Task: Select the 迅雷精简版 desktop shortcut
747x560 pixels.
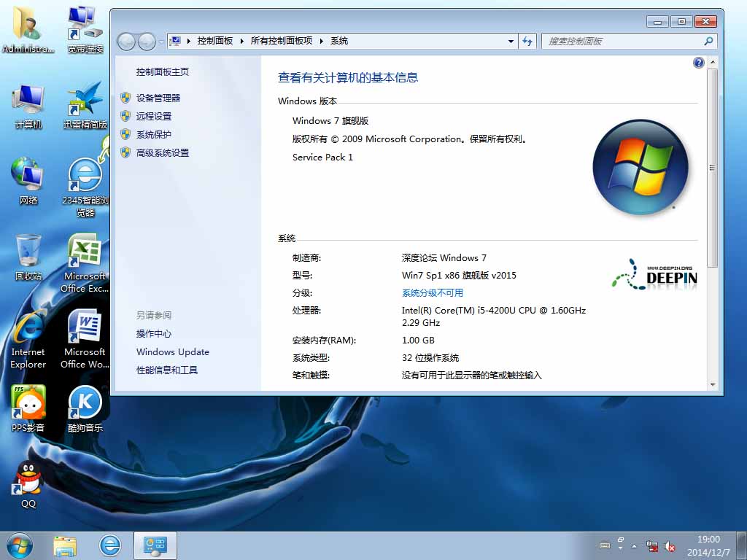Action: 85,106
